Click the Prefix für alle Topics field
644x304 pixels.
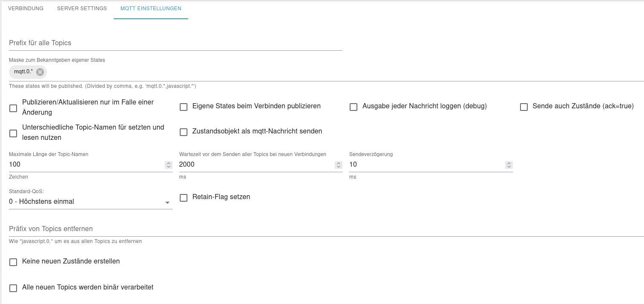pos(175,43)
